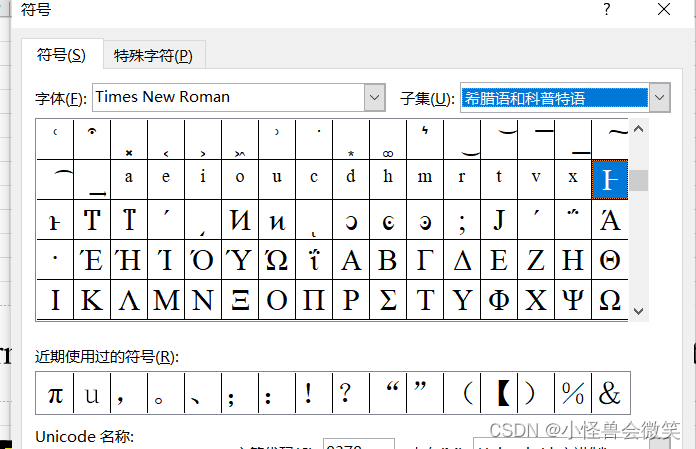Insert ? from recently used symbols

click(351, 393)
